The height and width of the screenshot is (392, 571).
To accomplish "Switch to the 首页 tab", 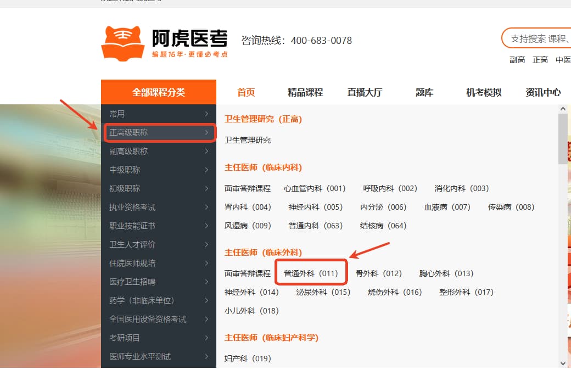I will (x=246, y=92).
